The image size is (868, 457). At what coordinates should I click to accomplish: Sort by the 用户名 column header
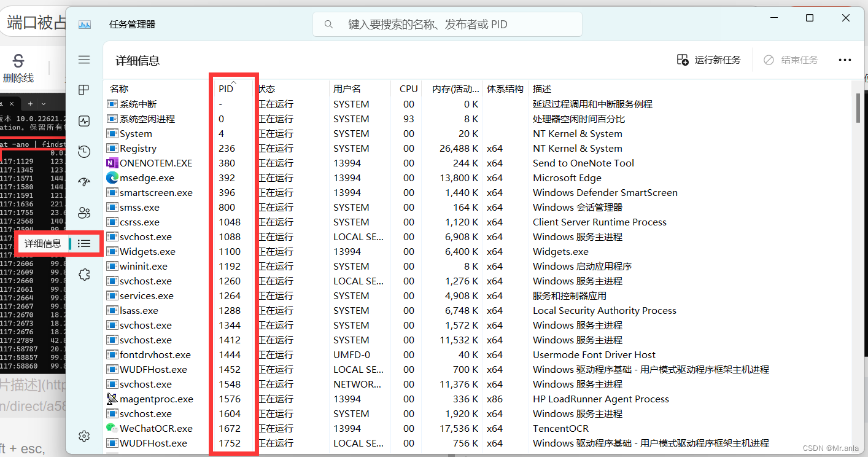coord(360,88)
